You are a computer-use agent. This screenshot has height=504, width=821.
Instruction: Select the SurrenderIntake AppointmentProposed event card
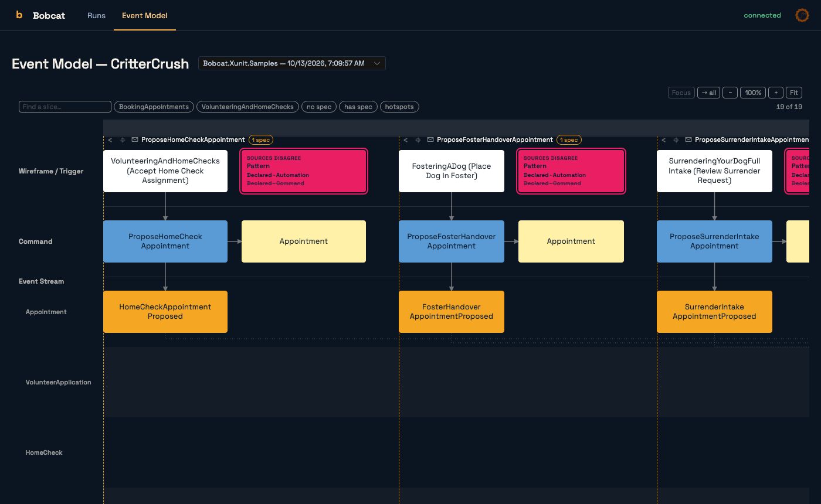(714, 312)
